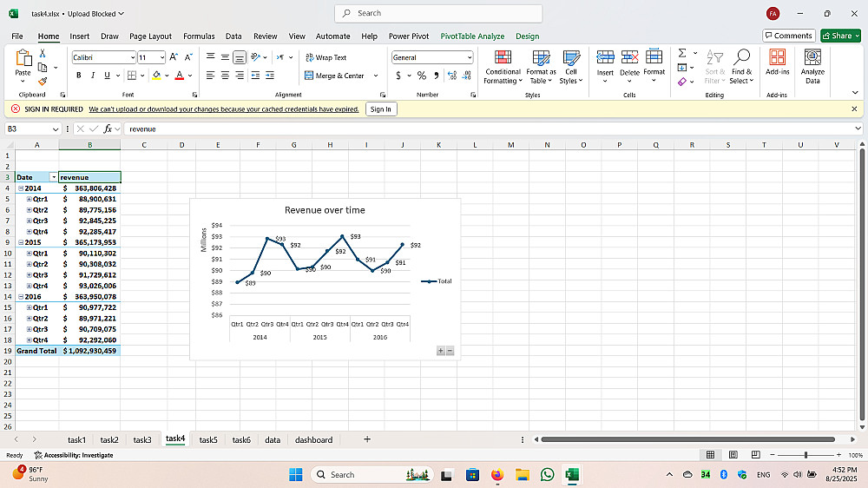Open the Name Box dropdown
This screenshot has width=868, height=488.
tap(56, 129)
